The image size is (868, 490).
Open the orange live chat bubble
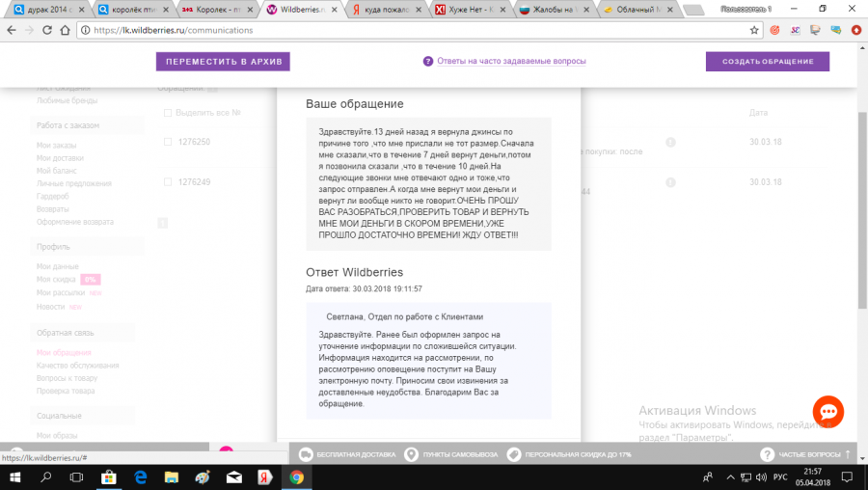click(x=828, y=411)
